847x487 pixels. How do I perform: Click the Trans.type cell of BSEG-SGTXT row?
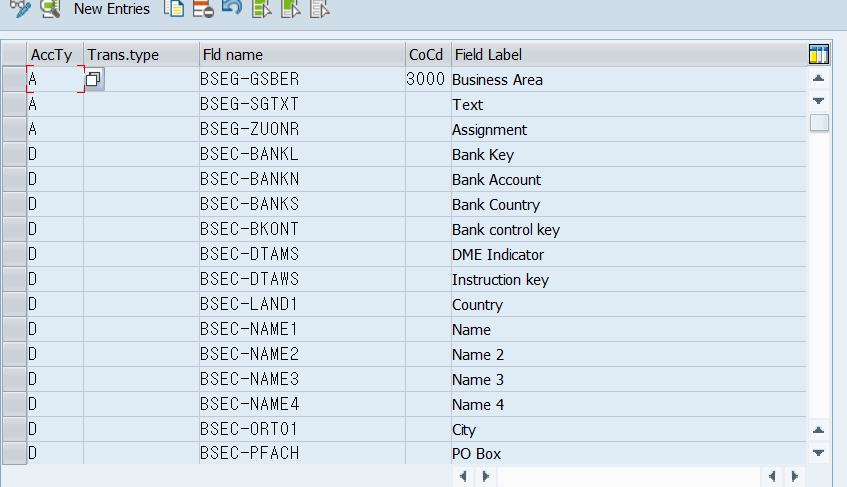coord(142,104)
